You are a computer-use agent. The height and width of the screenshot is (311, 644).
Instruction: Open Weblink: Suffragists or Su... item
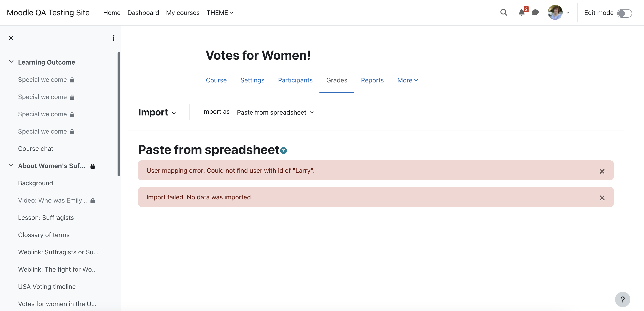click(58, 252)
